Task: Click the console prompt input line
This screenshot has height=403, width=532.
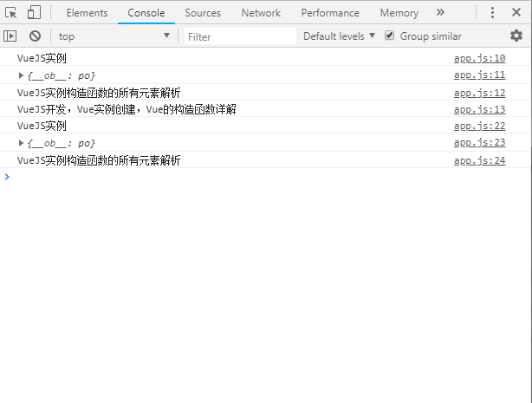Action: click(x=268, y=177)
